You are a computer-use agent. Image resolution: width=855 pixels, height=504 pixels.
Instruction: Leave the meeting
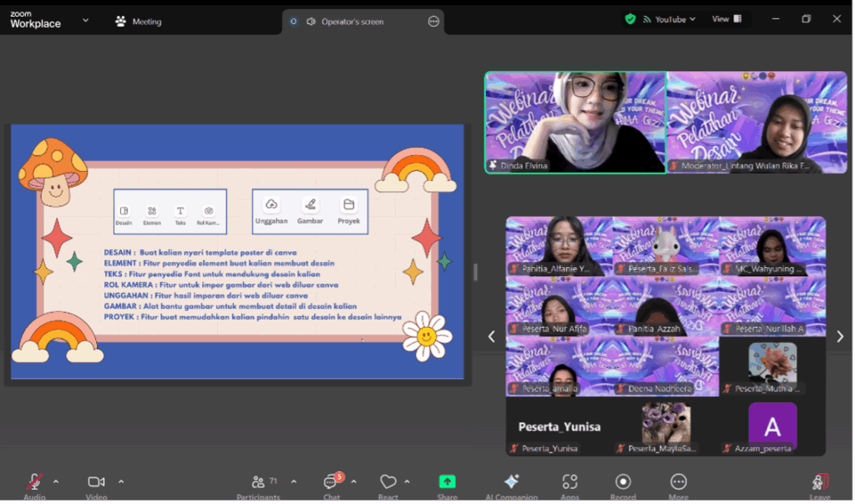(x=819, y=483)
